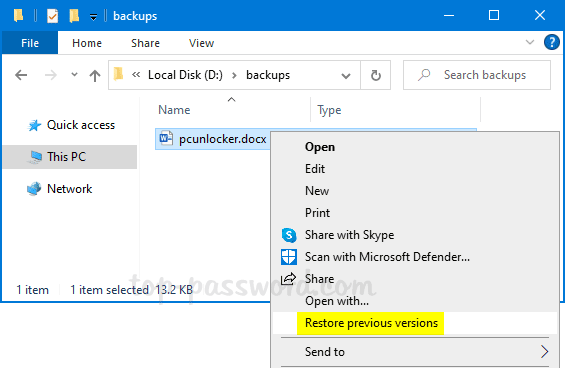
Task: Expand the recent locations dropdown arrow
Action: coord(74,75)
